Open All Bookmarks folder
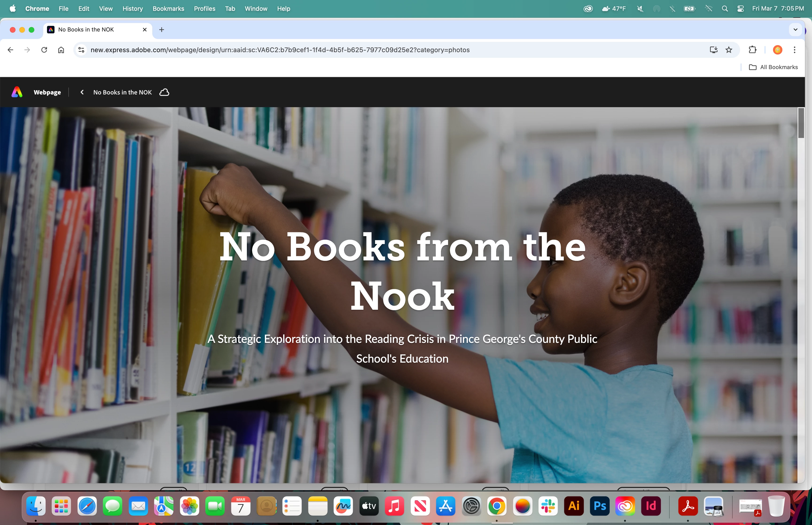The width and height of the screenshot is (812, 525). [x=773, y=67]
